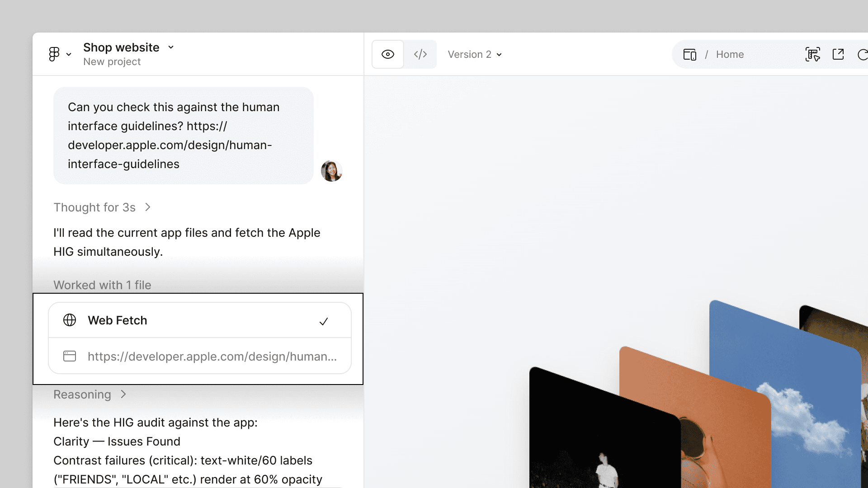Expand the chevron beside the Figma logo
The width and height of the screenshot is (868, 488).
(69, 54)
